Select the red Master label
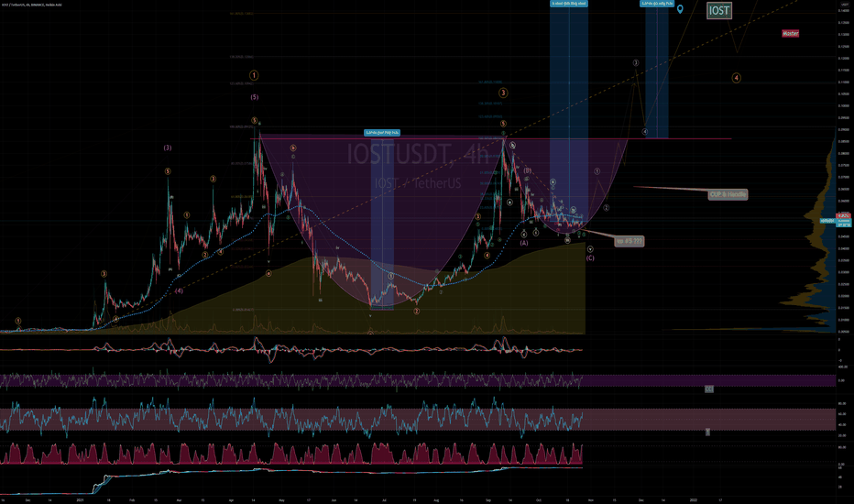The image size is (854, 504). tap(790, 33)
